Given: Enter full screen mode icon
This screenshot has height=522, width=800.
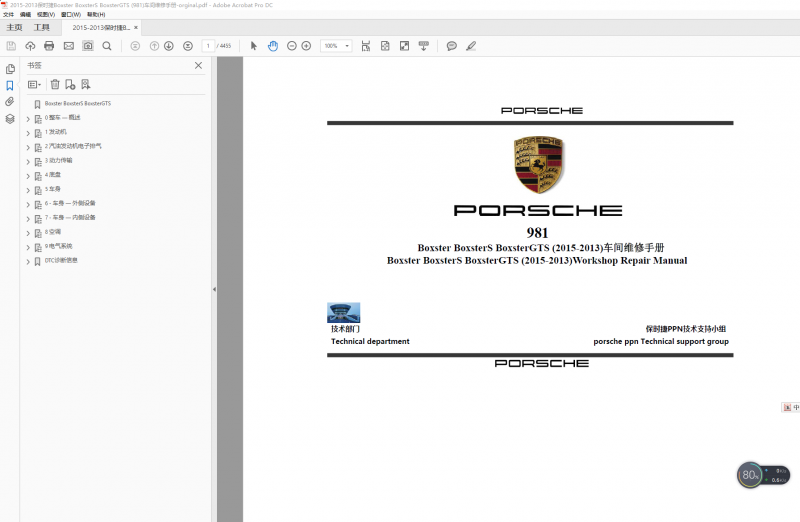Looking at the screenshot, I should [x=404, y=46].
